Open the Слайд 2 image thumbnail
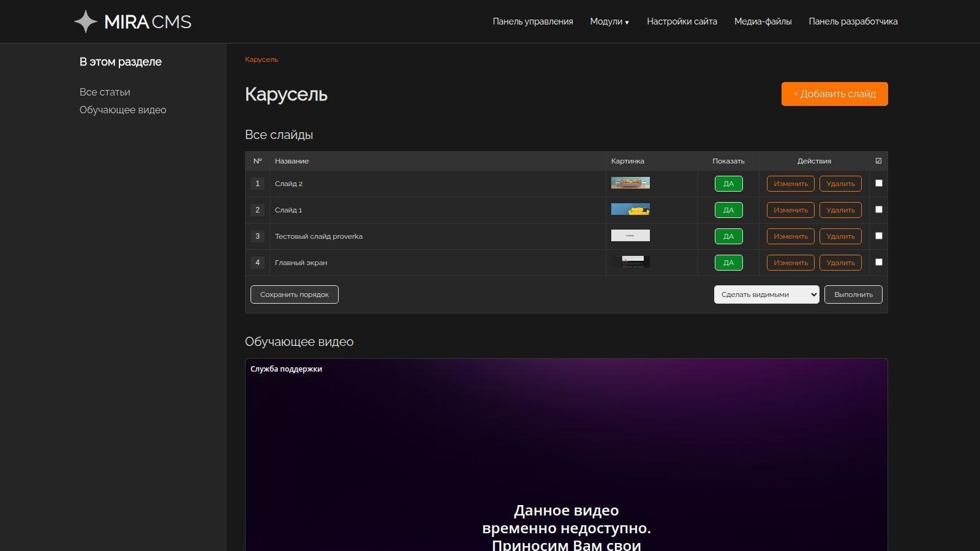This screenshot has height=551, width=980. coord(630,183)
